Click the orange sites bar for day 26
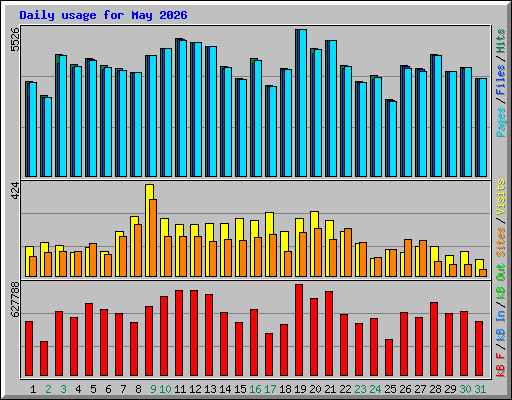 (x=408, y=258)
